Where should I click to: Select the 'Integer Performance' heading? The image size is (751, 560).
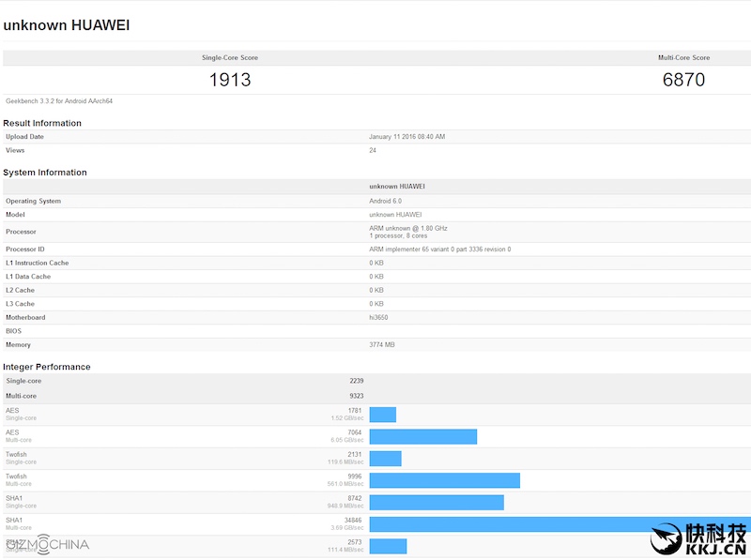(x=46, y=367)
